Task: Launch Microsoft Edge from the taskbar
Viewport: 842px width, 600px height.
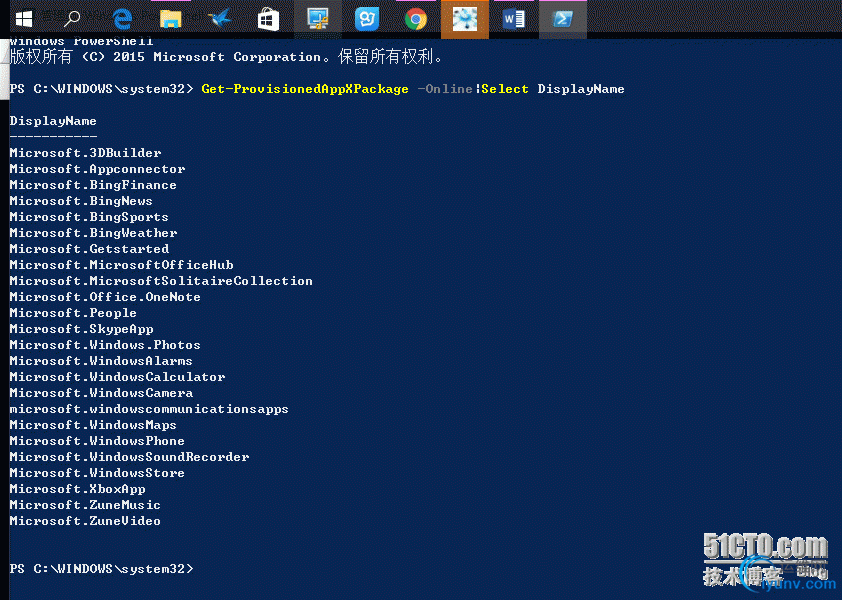Action: tap(122, 19)
